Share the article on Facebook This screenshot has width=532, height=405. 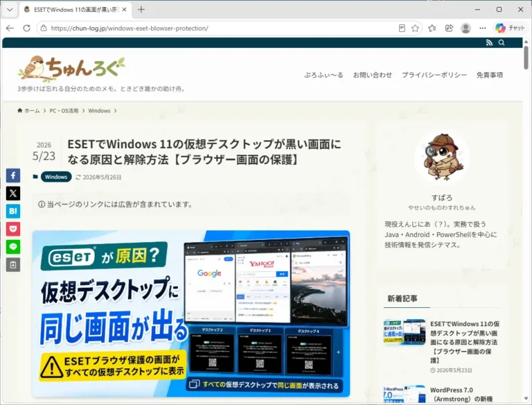[13, 175]
